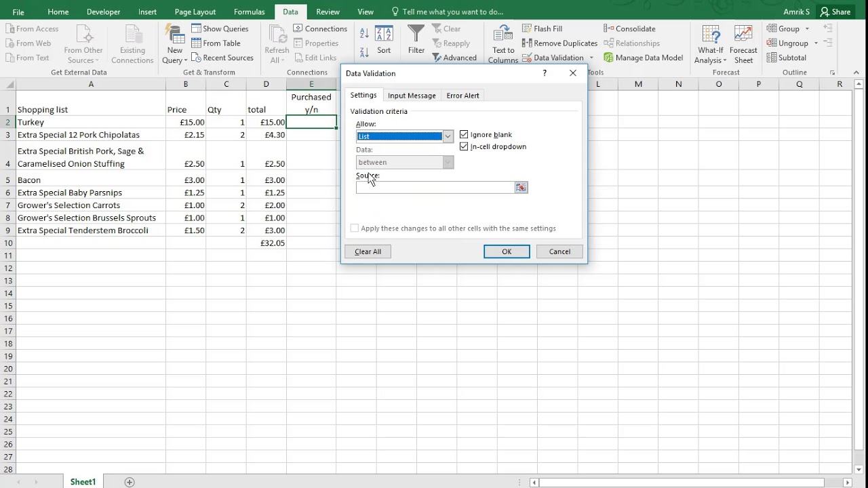The height and width of the screenshot is (488, 868).
Task: Click Tell me what you want search
Action: [x=448, y=12]
